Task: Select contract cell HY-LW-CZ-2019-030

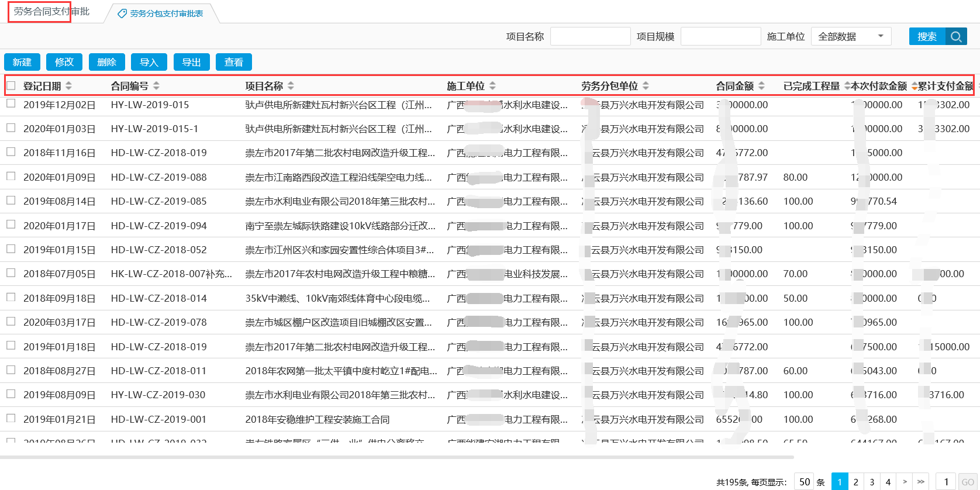Action: click(x=158, y=395)
